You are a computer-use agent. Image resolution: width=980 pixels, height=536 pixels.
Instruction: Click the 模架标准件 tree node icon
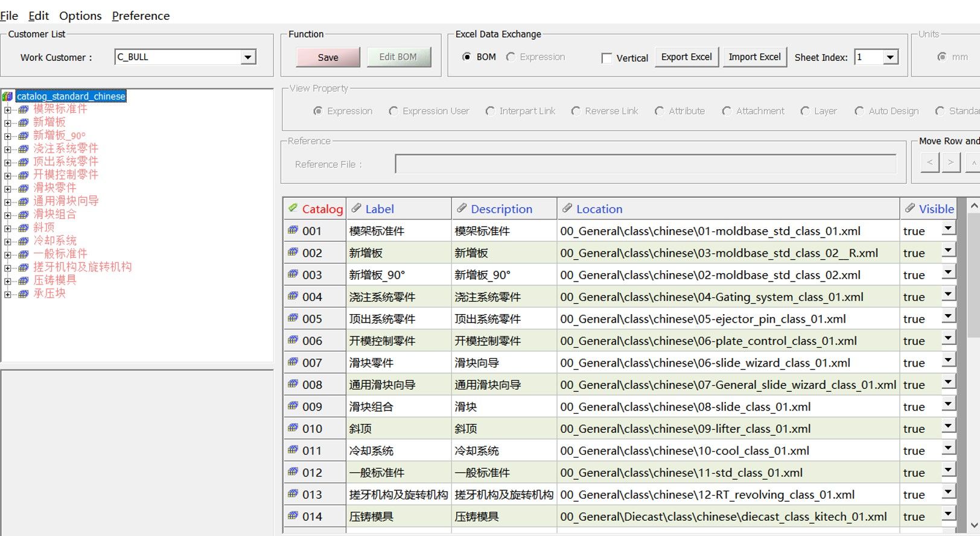pyautogui.click(x=24, y=110)
